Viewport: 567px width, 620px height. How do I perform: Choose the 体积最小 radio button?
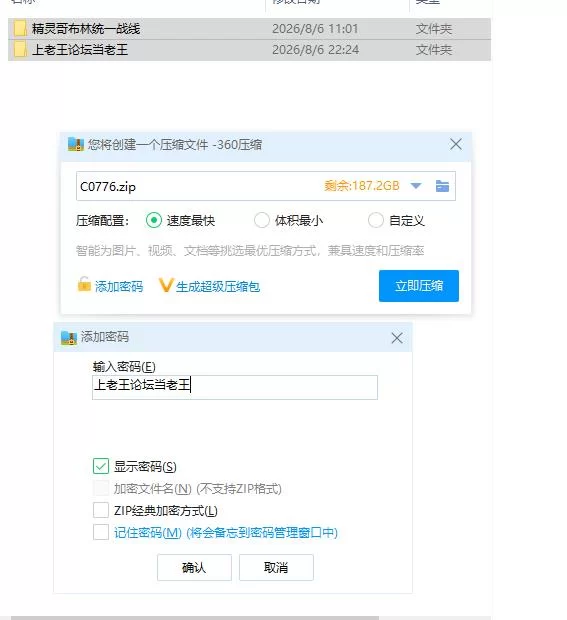262,220
